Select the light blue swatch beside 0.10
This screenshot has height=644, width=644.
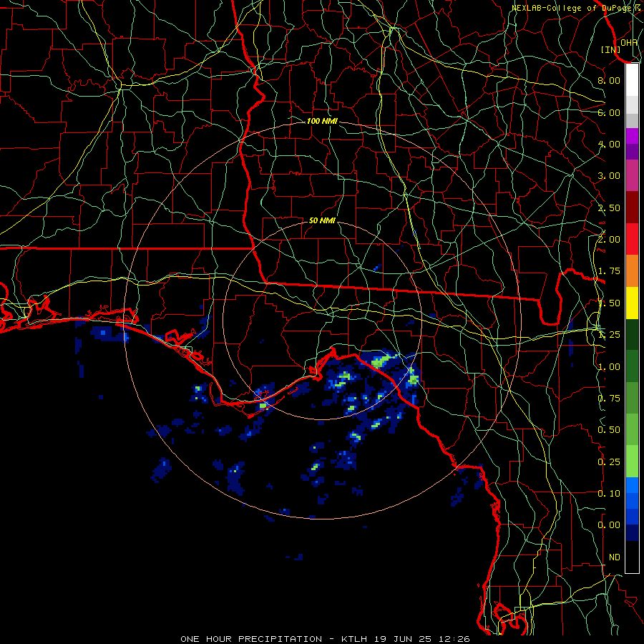(632, 485)
